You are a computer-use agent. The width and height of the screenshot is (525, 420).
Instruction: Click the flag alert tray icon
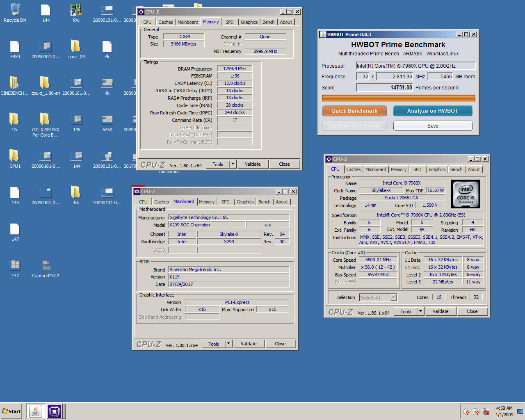[x=476, y=411]
